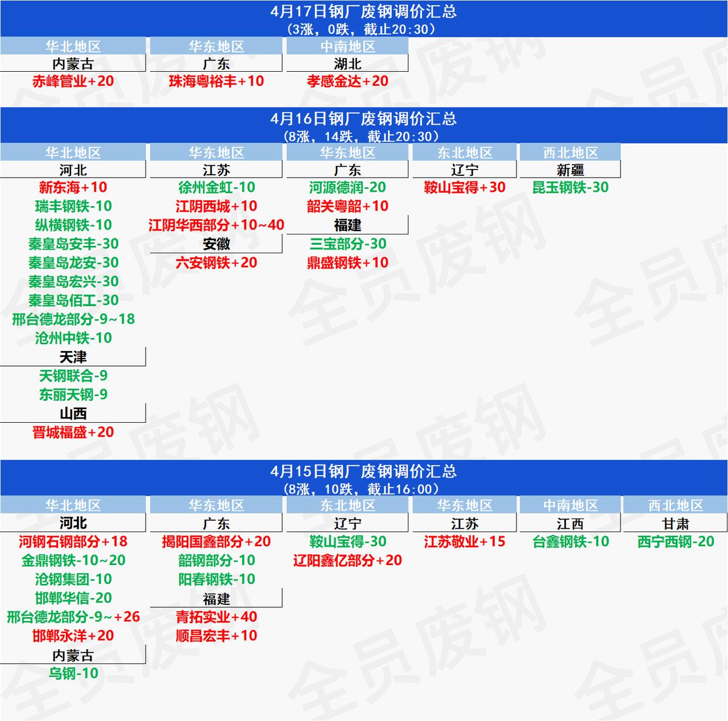This screenshot has width=728, height=721.
Task: Click the 江西 province cell
Action: click(x=570, y=523)
